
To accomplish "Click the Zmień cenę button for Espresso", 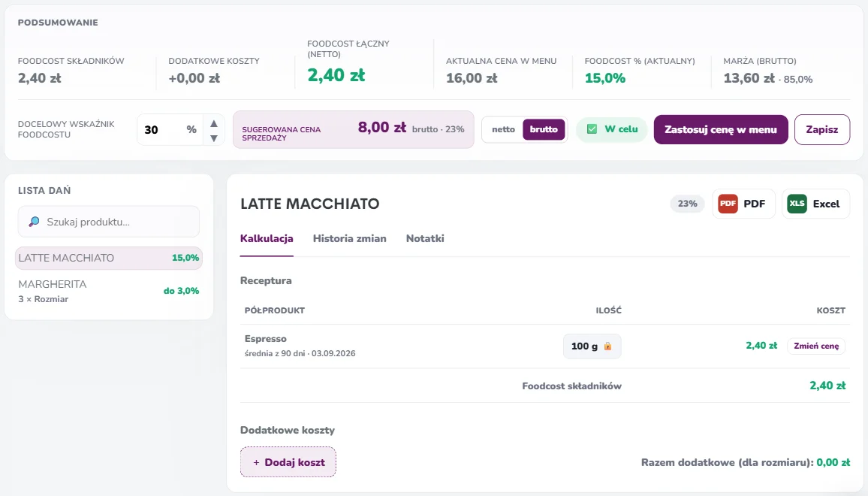I will (x=816, y=346).
